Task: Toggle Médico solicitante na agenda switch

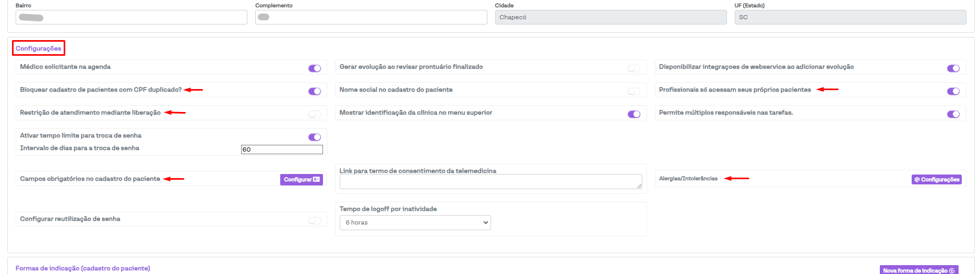Action: [314, 68]
